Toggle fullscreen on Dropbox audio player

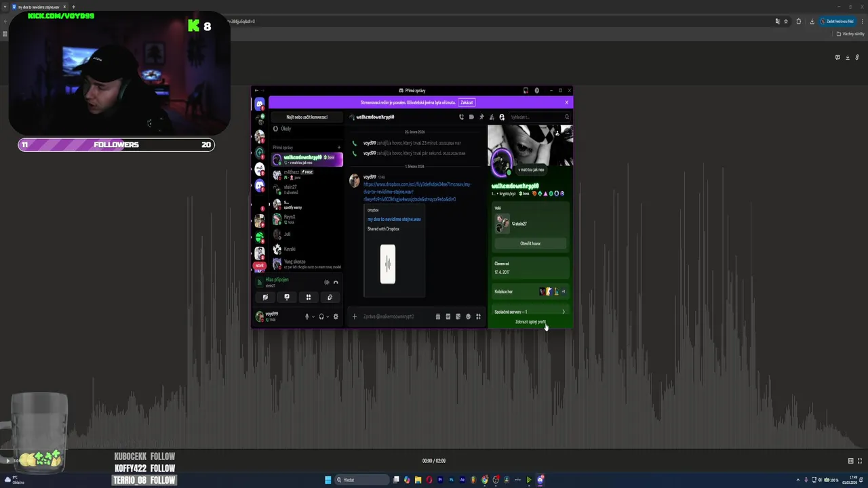pos(861,461)
